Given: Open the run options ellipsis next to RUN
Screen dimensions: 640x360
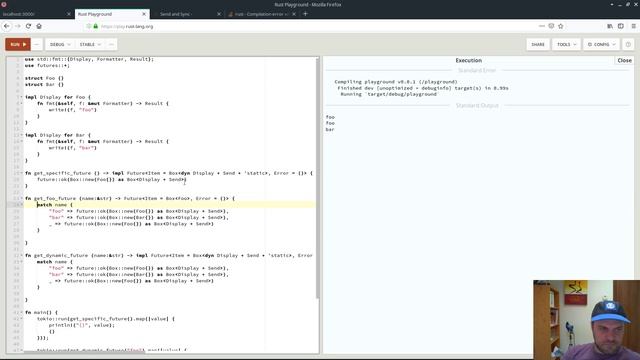Looking at the screenshot, I should (x=37, y=44).
